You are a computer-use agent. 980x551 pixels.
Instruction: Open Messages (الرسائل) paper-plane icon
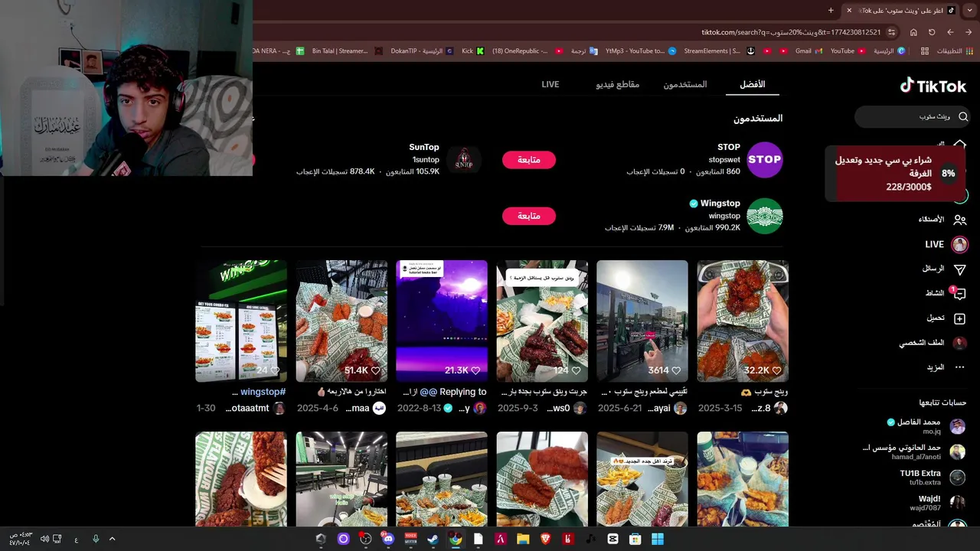(959, 269)
